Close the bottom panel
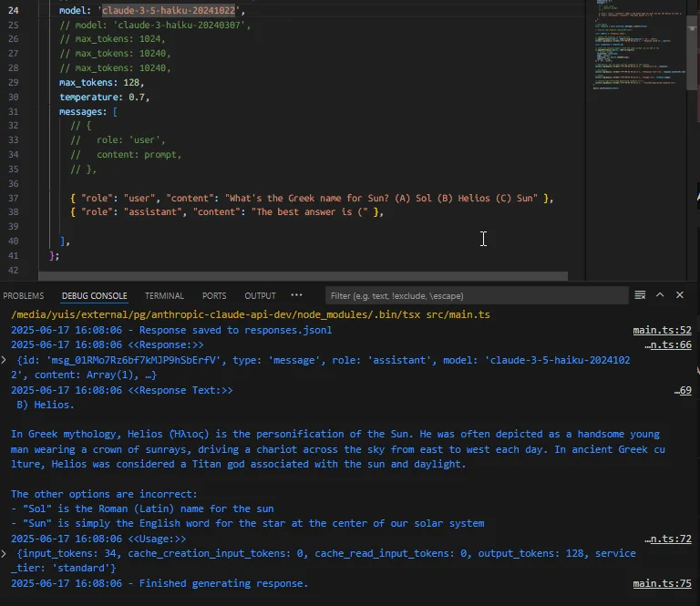Screen dimensions: 700x606 (x=680, y=295)
